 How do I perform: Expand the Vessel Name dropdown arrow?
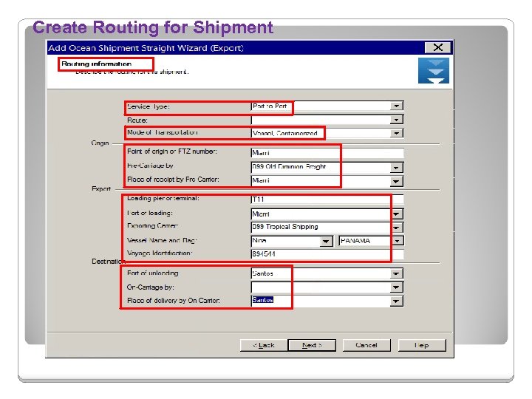326,241
